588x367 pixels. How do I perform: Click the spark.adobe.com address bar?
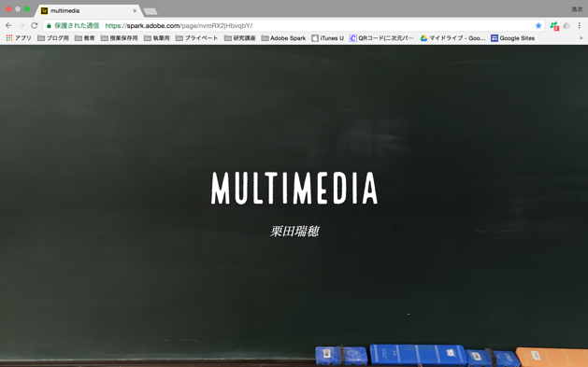pyautogui.click(x=293, y=25)
